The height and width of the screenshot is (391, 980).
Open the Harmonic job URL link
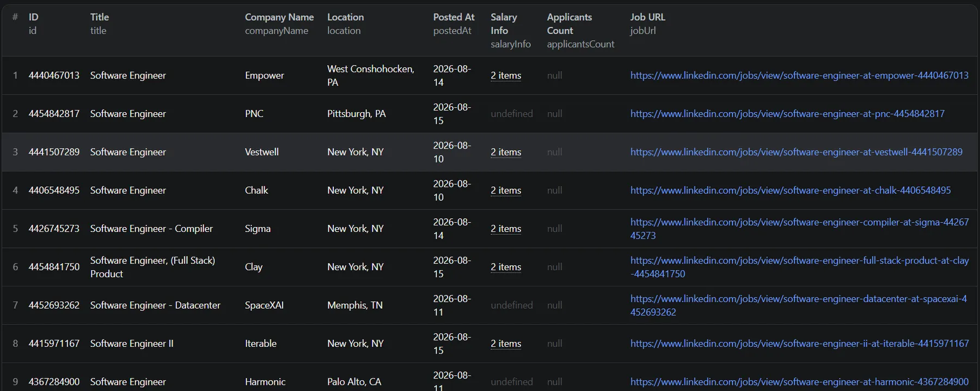click(799, 382)
